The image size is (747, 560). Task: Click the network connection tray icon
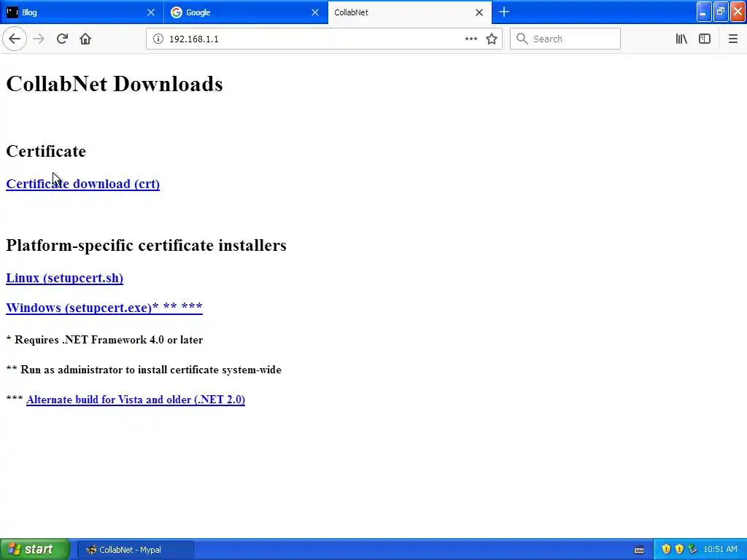pos(693,550)
